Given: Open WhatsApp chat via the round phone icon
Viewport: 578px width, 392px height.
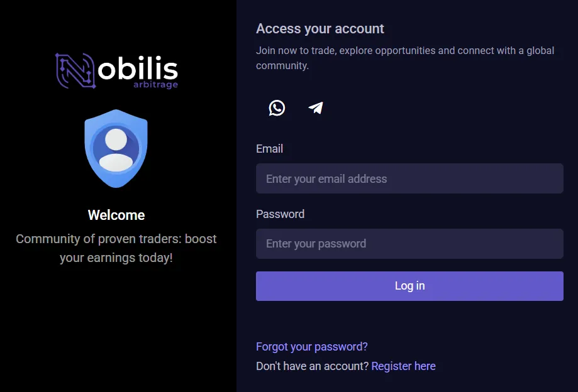Looking at the screenshot, I should 276,107.
